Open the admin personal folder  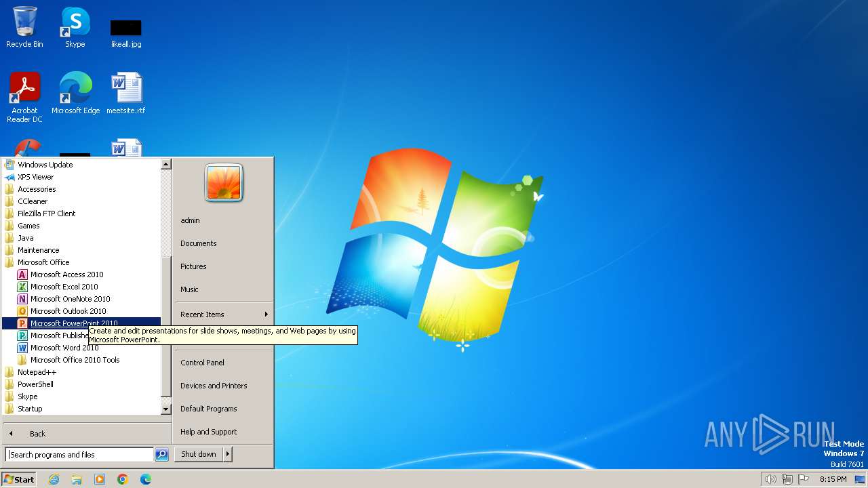(190, 220)
